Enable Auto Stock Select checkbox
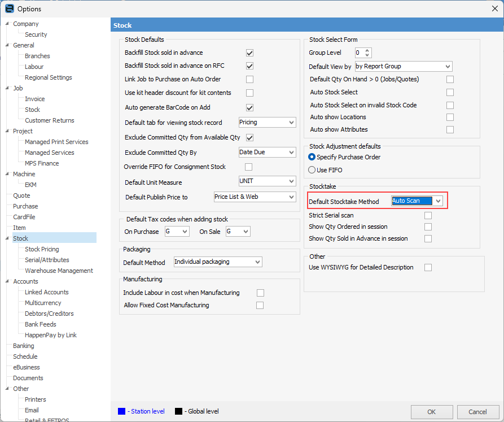This screenshot has width=504, height=422. (x=450, y=92)
